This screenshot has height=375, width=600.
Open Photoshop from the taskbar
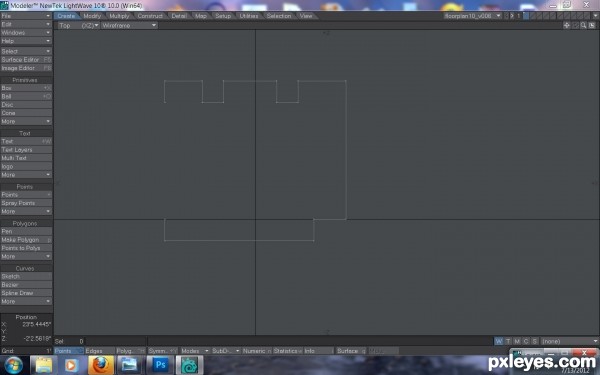(160, 365)
